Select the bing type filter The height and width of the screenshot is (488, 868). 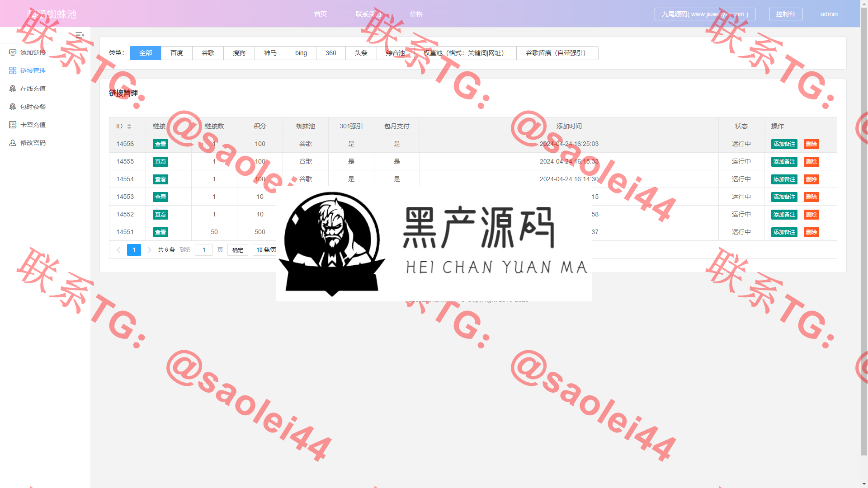coord(301,53)
